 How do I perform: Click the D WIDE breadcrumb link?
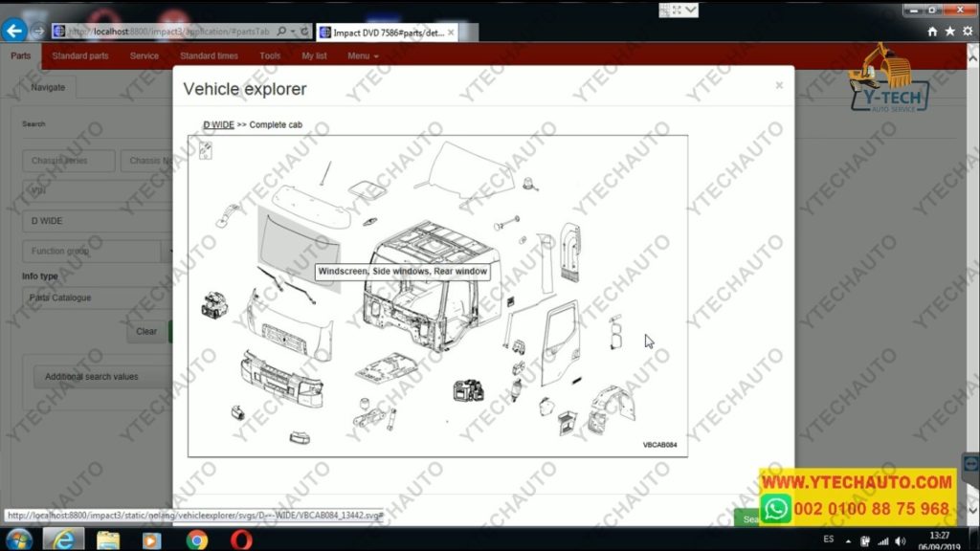point(218,125)
